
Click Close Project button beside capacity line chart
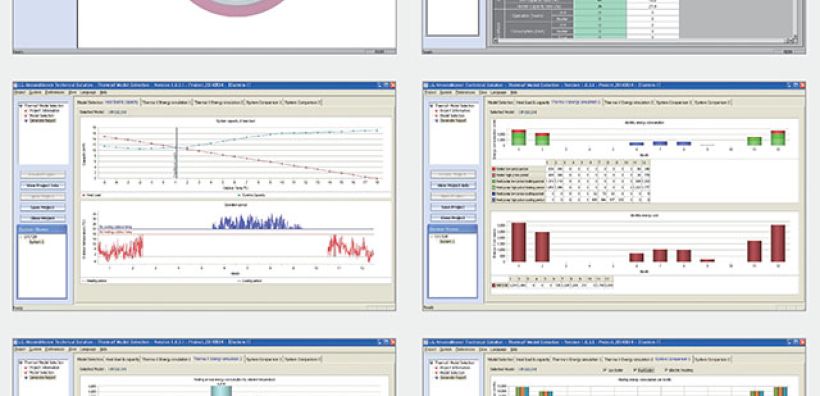coord(43,218)
